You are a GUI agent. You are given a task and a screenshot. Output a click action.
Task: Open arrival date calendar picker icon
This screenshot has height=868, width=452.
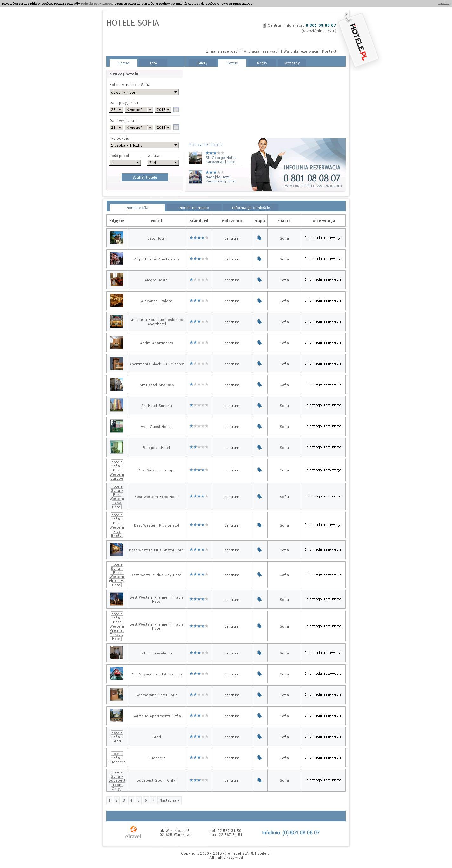176,109
